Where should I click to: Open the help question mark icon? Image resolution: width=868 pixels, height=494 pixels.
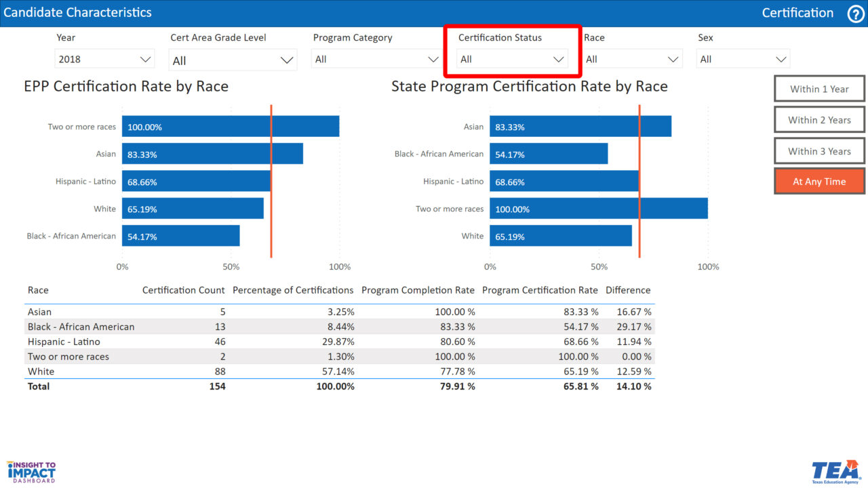pos(856,14)
